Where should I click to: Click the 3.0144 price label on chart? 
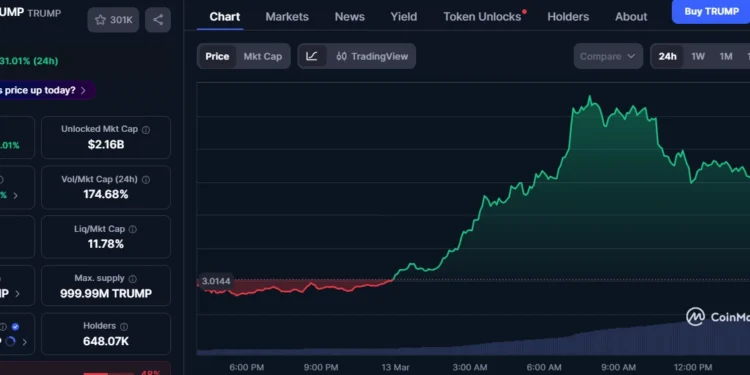point(216,281)
